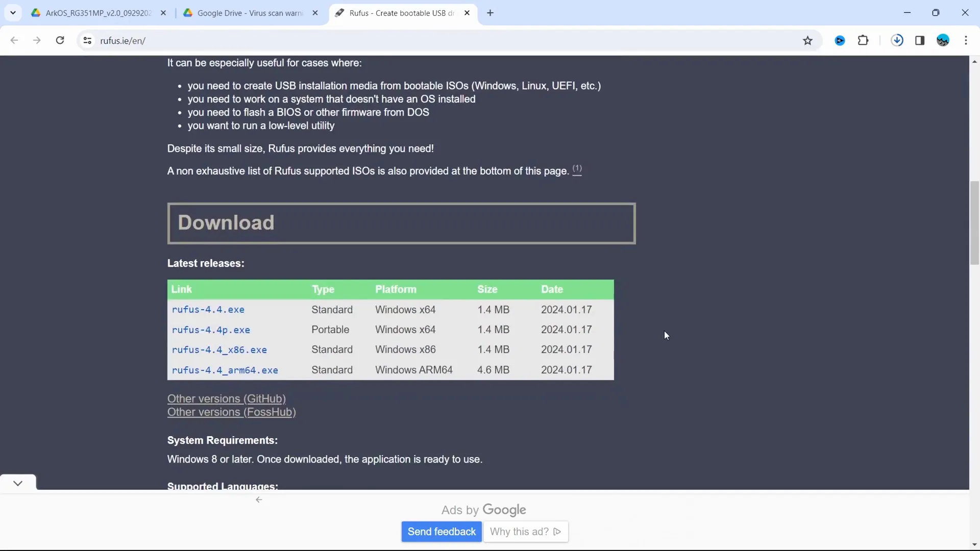The width and height of the screenshot is (980, 551).
Task: Select the Rufus bootable USB tab
Action: pyautogui.click(x=402, y=13)
